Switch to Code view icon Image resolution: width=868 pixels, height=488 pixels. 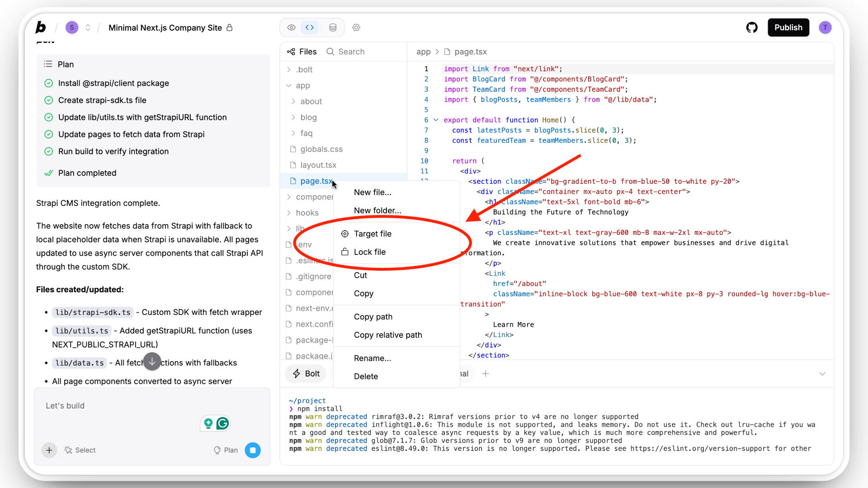point(310,28)
